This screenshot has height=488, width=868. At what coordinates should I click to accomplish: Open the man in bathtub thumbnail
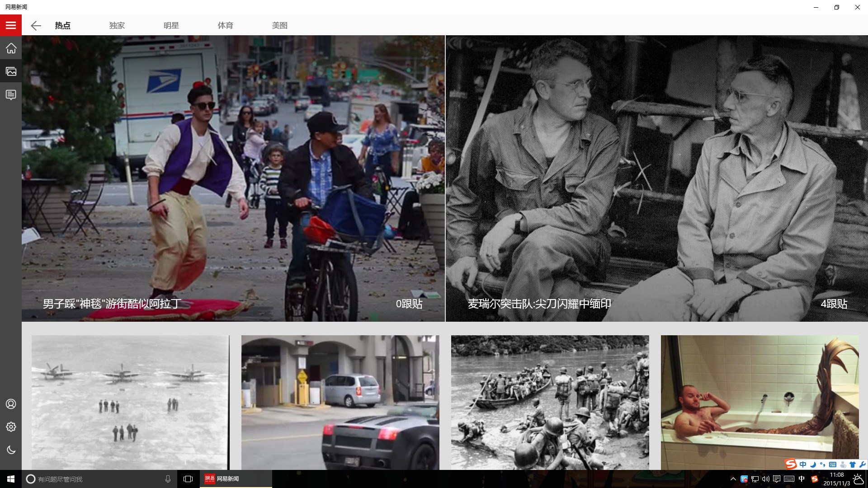[x=759, y=402]
